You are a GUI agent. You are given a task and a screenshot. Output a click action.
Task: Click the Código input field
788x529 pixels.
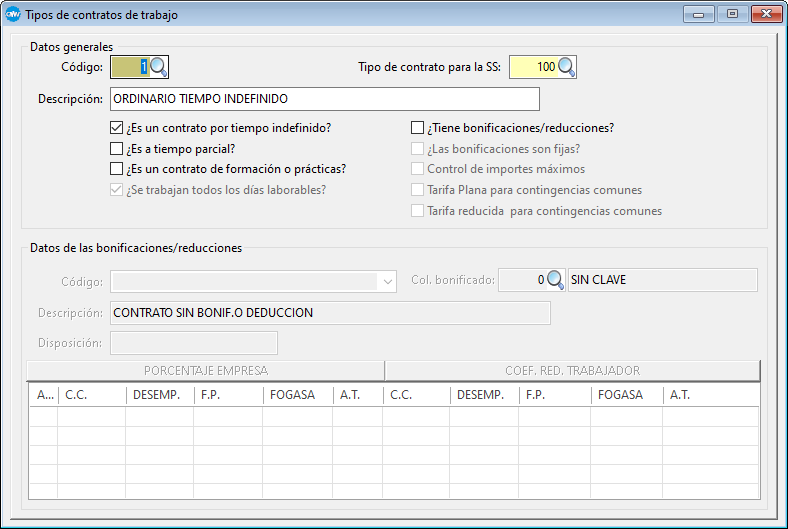129,67
